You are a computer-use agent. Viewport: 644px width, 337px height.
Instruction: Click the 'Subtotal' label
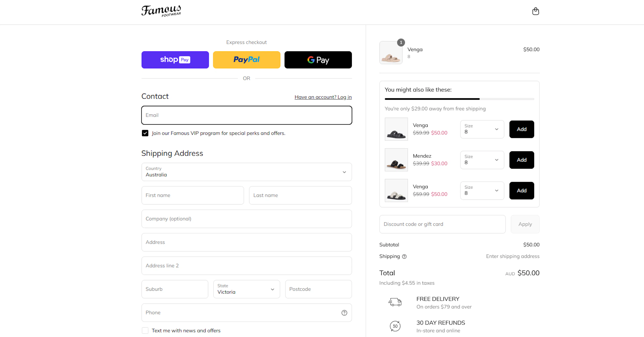pyautogui.click(x=389, y=245)
